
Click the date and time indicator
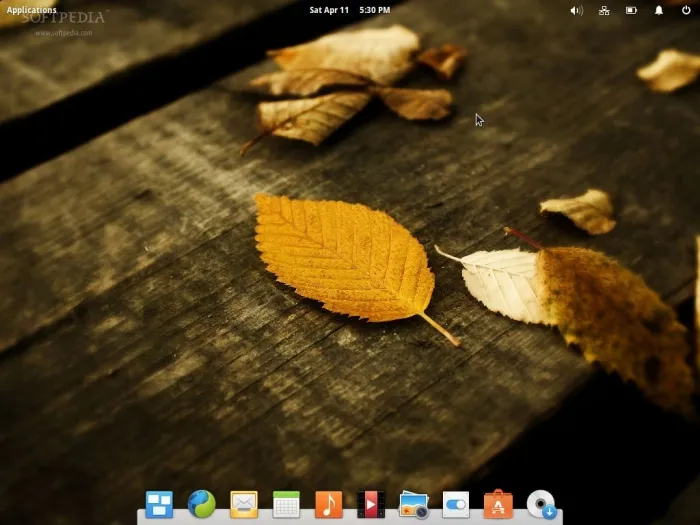[350, 10]
